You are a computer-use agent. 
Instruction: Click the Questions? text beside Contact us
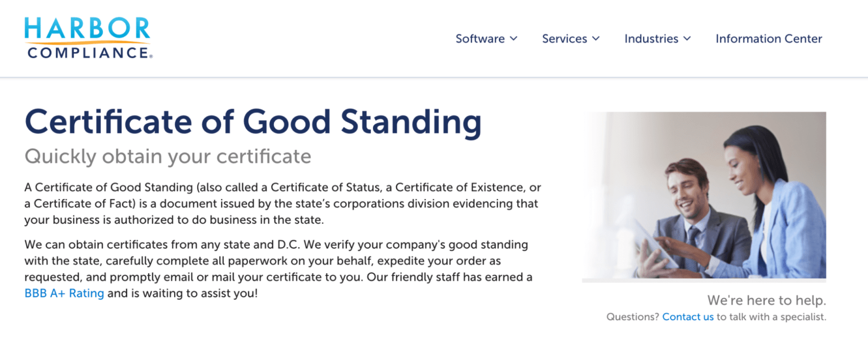633,317
